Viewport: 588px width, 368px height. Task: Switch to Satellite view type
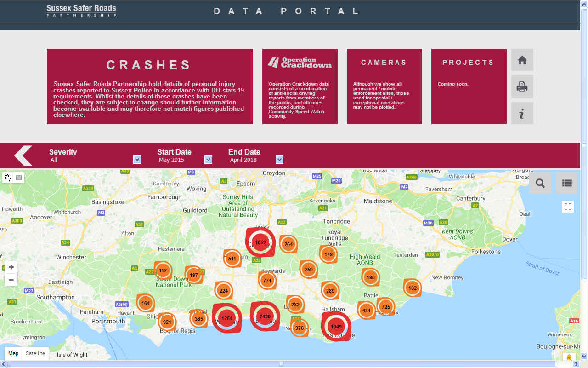coord(35,353)
